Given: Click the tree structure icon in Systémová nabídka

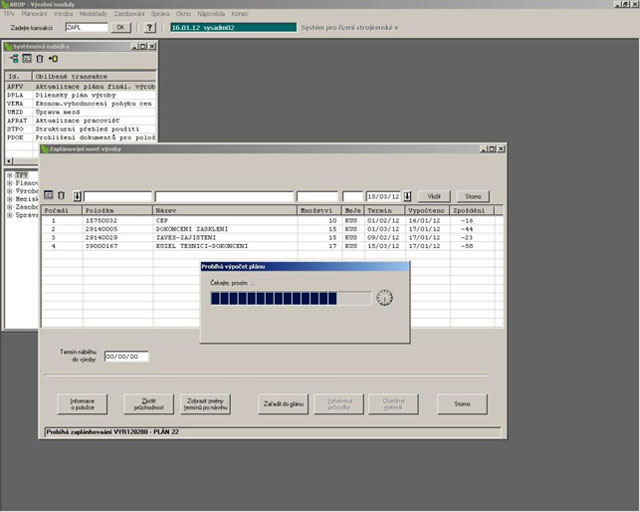Looking at the screenshot, I should (x=14, y=59).
